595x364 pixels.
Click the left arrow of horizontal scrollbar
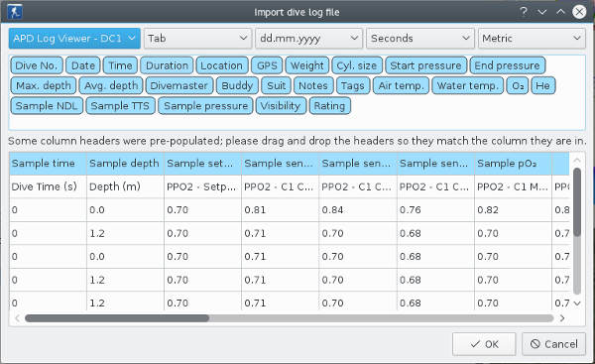17,318
